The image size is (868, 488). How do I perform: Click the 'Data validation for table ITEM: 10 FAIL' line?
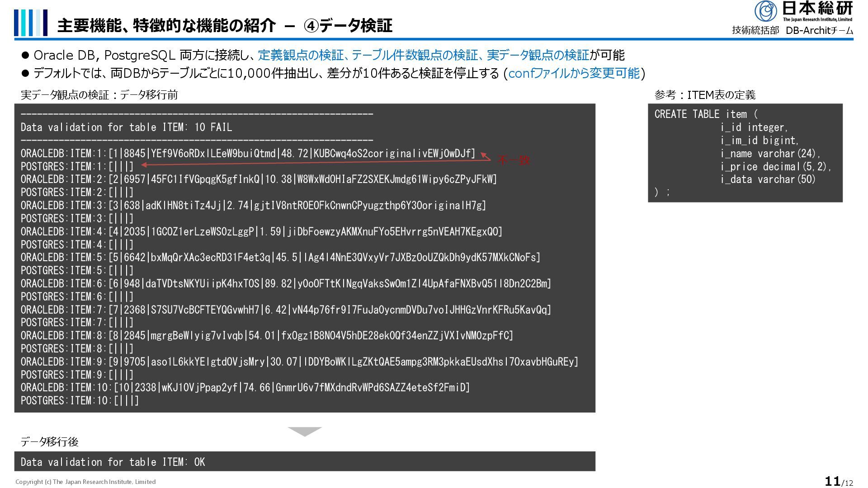[127, 127]
